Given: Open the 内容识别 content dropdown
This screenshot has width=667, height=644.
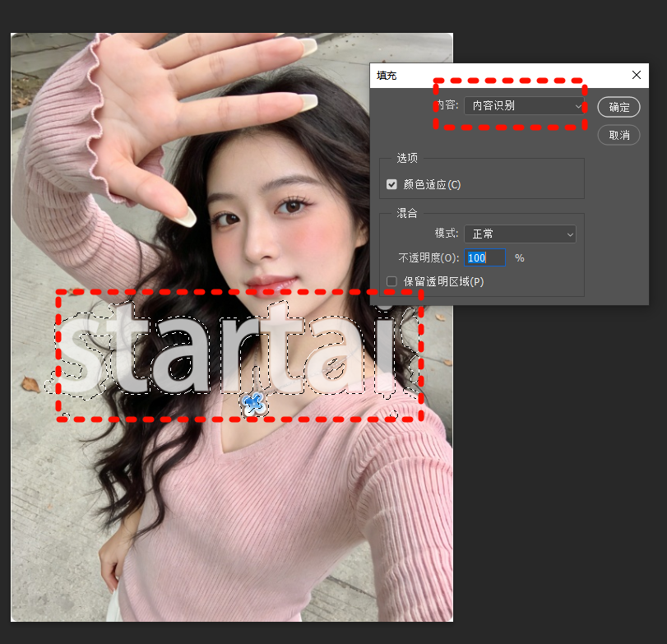Looking at the screenshot, I should (523, 105).
